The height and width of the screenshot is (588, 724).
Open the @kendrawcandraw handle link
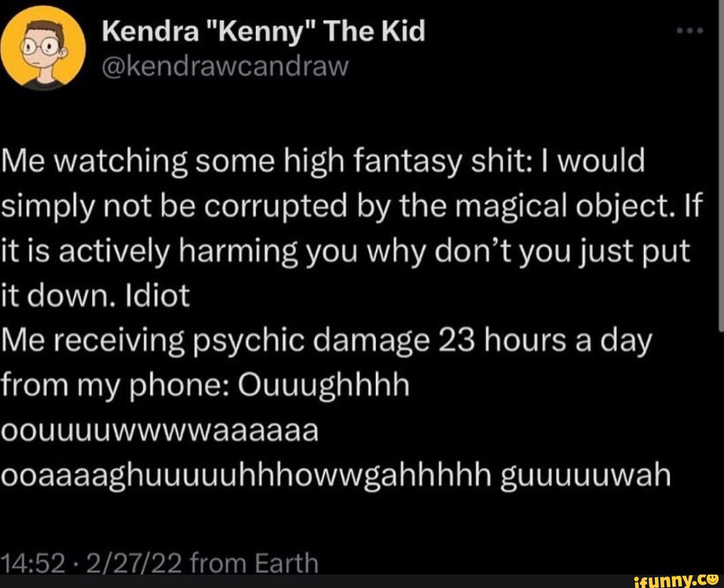click(x=225, y=66)
